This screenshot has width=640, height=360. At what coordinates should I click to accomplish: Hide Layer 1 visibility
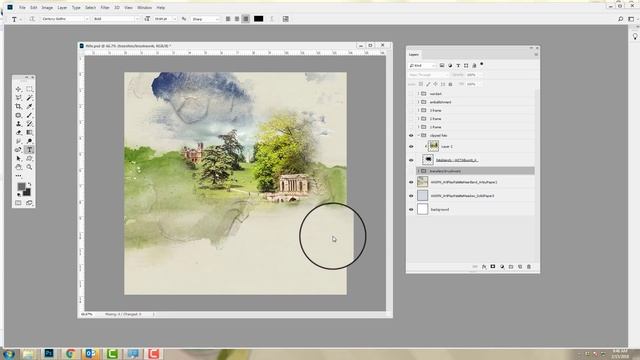411,146
